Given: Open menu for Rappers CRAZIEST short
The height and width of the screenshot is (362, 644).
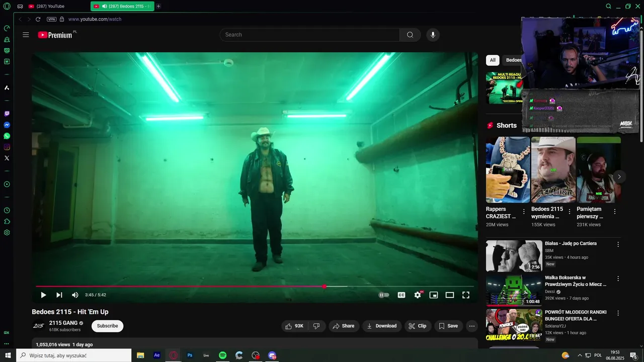Looking at the screenshot, I should pos(524,212).
